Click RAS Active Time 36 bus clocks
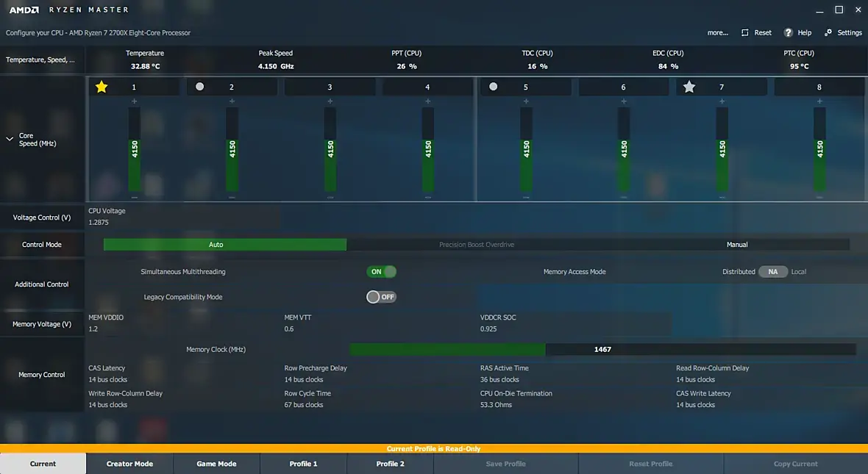This screenshot has height=474, width=868. (x=499, y=379)
